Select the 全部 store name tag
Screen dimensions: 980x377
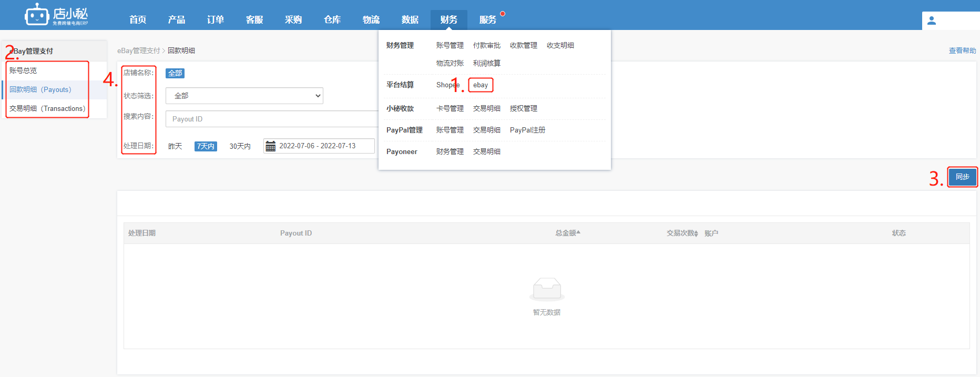click(175, 73)
